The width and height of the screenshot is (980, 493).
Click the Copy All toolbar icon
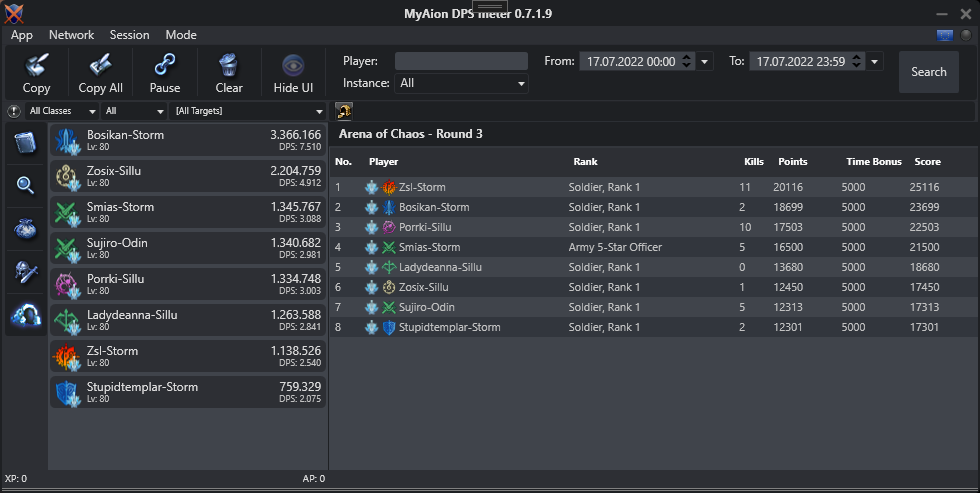100,65
